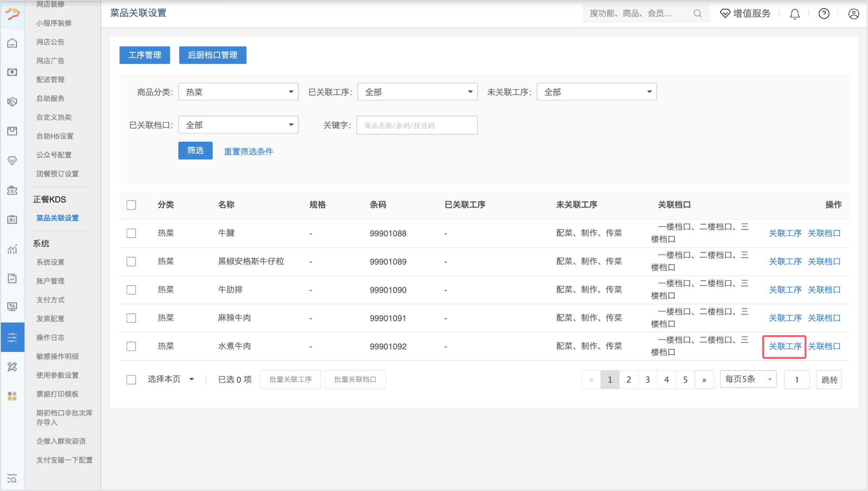Open the 未关联工序 dropdown
This screenshot has width=868, height=491.
[597, 92]
